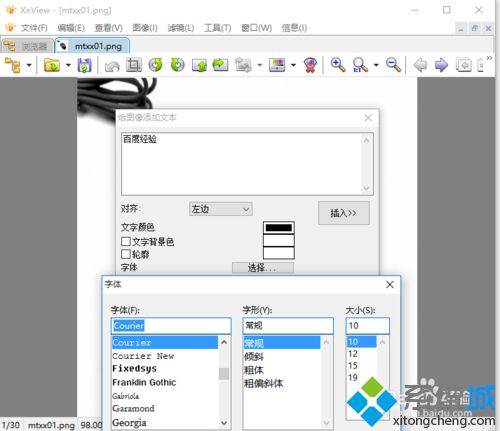
Task: Click the red-eye correction icon
Action: click(310, 65)
